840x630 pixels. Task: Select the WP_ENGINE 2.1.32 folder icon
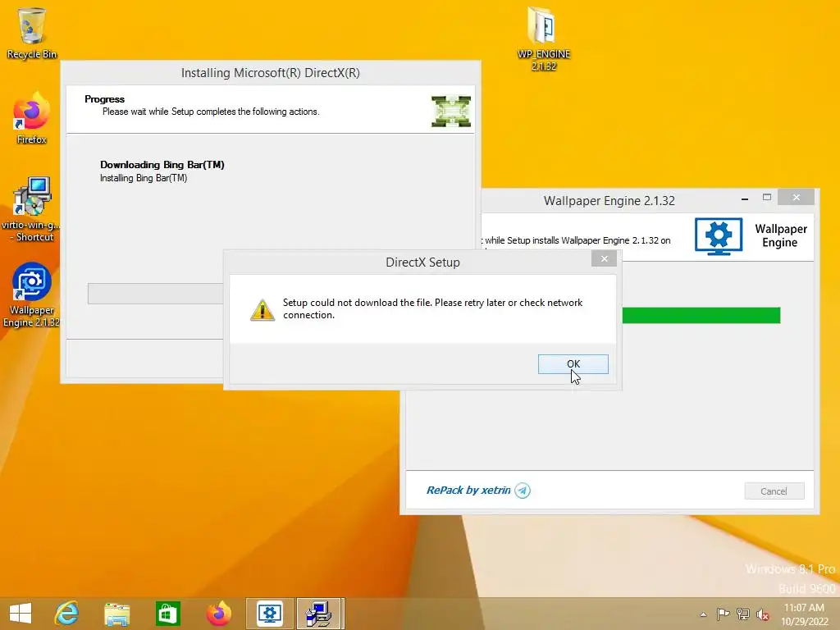(543, 39)
